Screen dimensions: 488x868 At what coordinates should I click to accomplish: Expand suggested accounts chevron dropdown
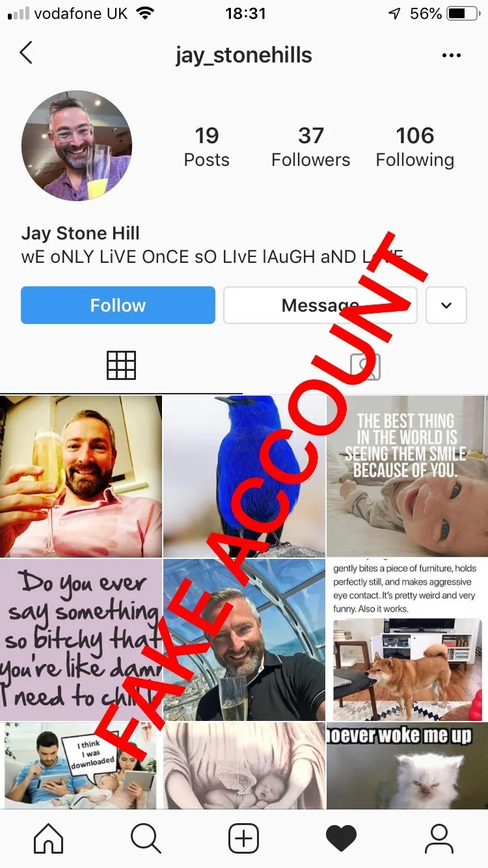446,305
